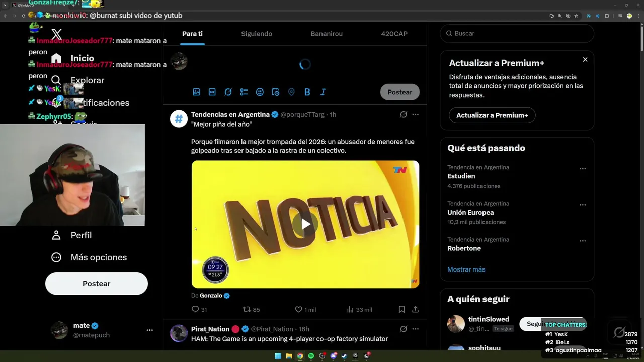Open the emoji picker in composer
Viewport: 644px width, 362px height.
click(x=260, y=92)
